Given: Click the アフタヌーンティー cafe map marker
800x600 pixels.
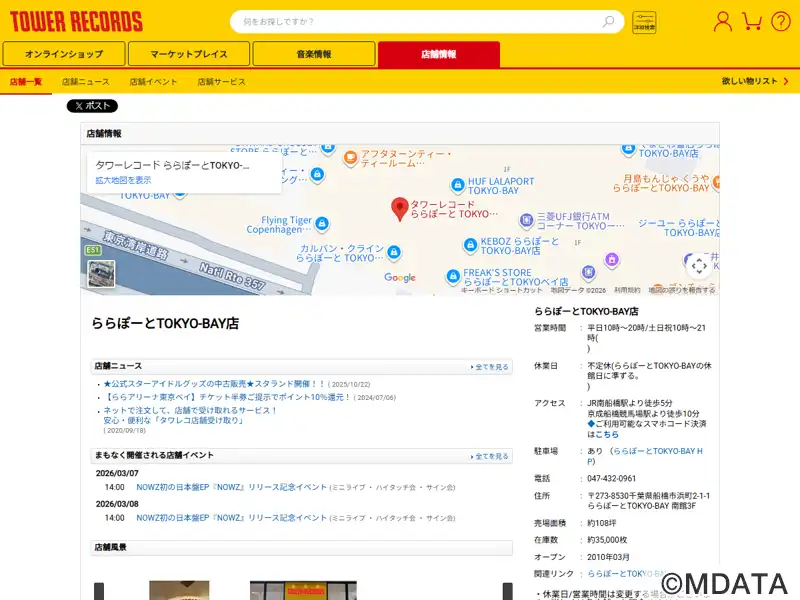Looking at the screenshot, I should pos(350,158).
